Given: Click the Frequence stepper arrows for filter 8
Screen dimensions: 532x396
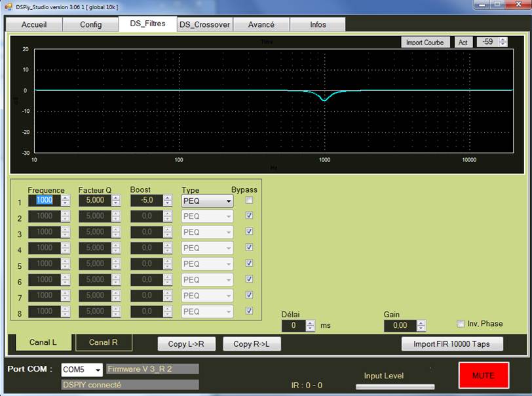Looking at the screenshot, I should tap(66, 311).
